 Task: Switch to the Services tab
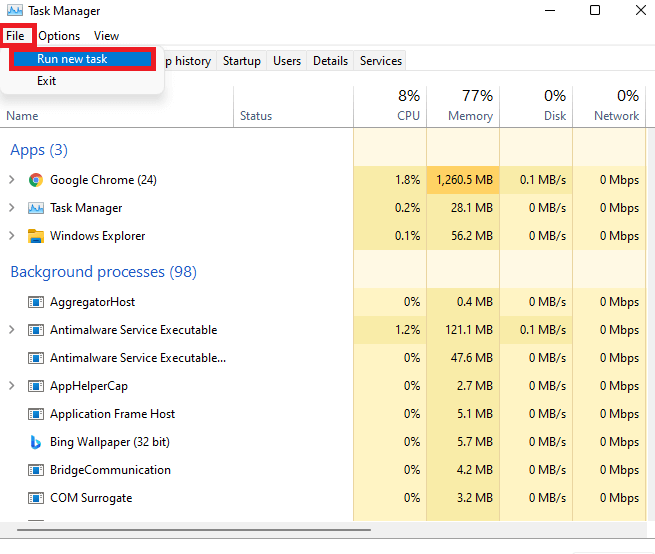(380, 61)
